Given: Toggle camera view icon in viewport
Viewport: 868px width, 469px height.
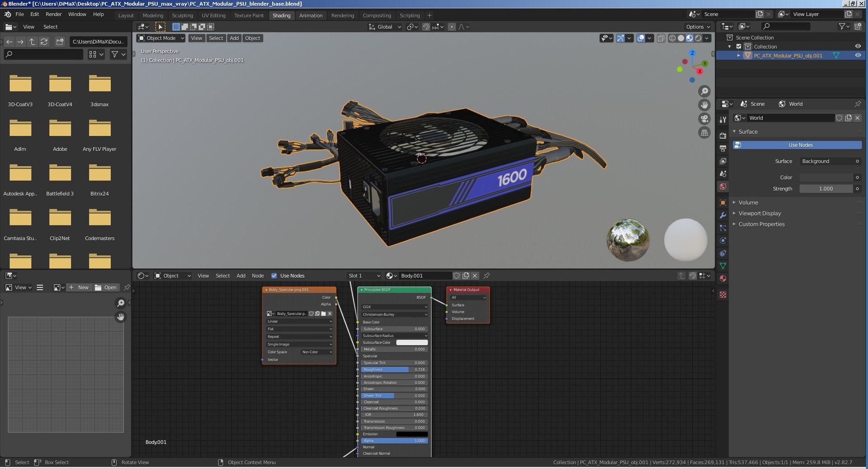Looking at the screenshot, I should (x=704, y=119).
